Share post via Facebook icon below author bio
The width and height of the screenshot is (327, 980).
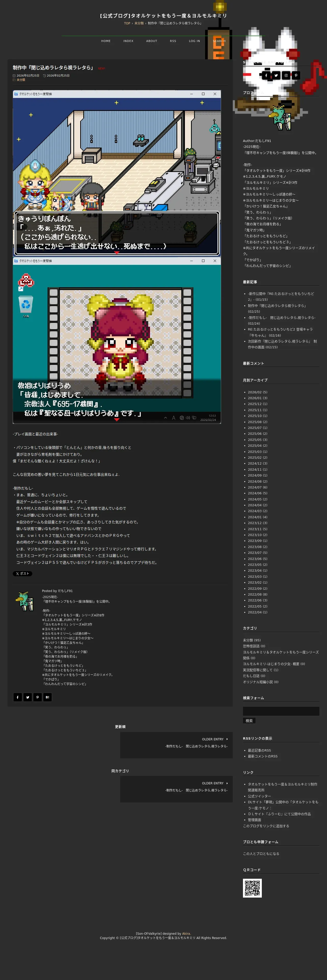[x=18, y=697]
